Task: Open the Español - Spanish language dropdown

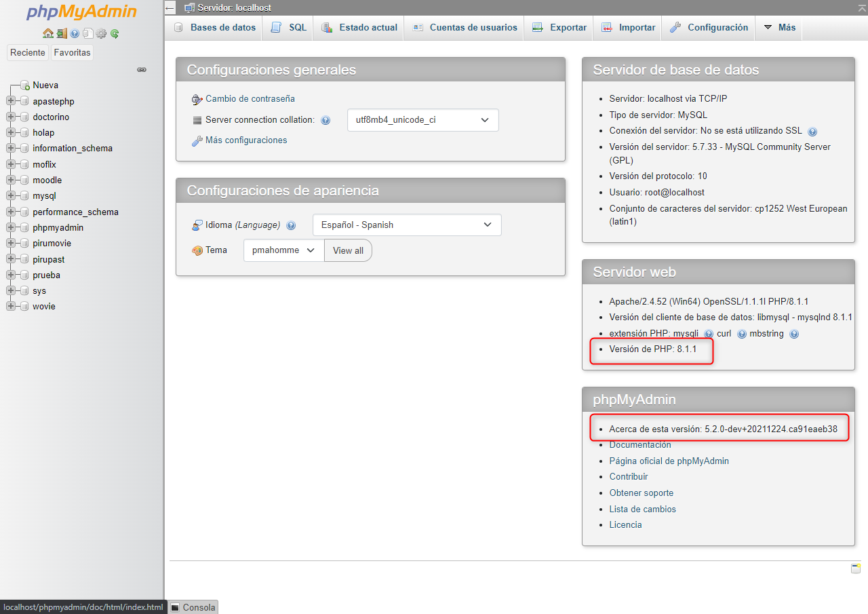Action: (x=407, y=225)
